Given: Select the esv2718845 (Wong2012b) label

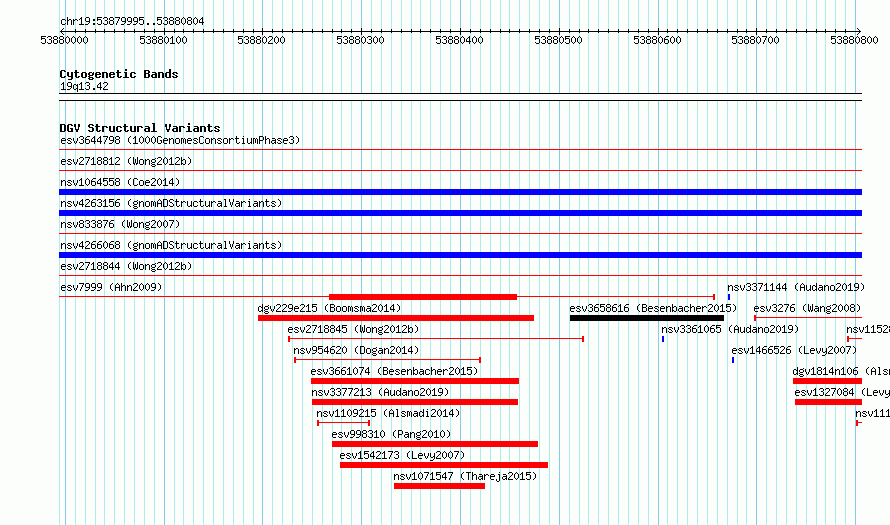Looking at the screenshot, I should (353, 329).
